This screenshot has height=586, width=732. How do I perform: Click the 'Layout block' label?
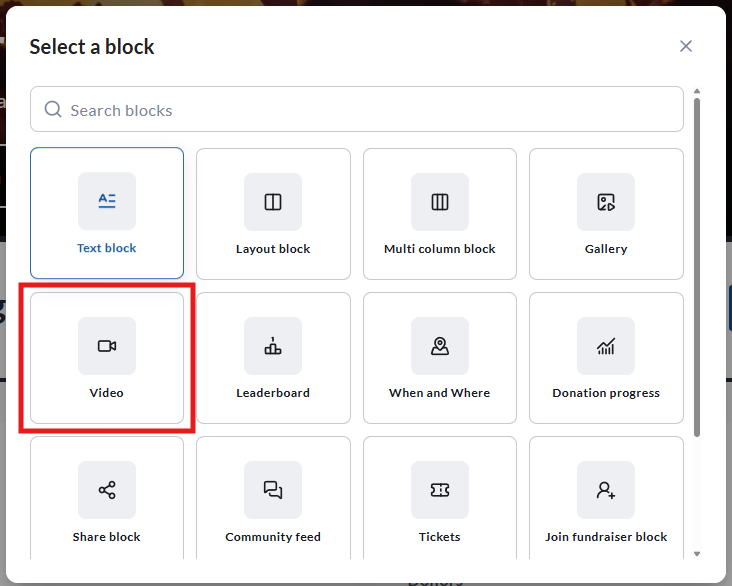[273, 249]
